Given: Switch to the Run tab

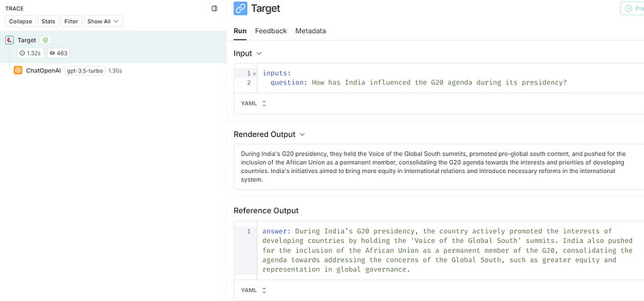Looking at the screenshot, I should (x=240, y=31).
